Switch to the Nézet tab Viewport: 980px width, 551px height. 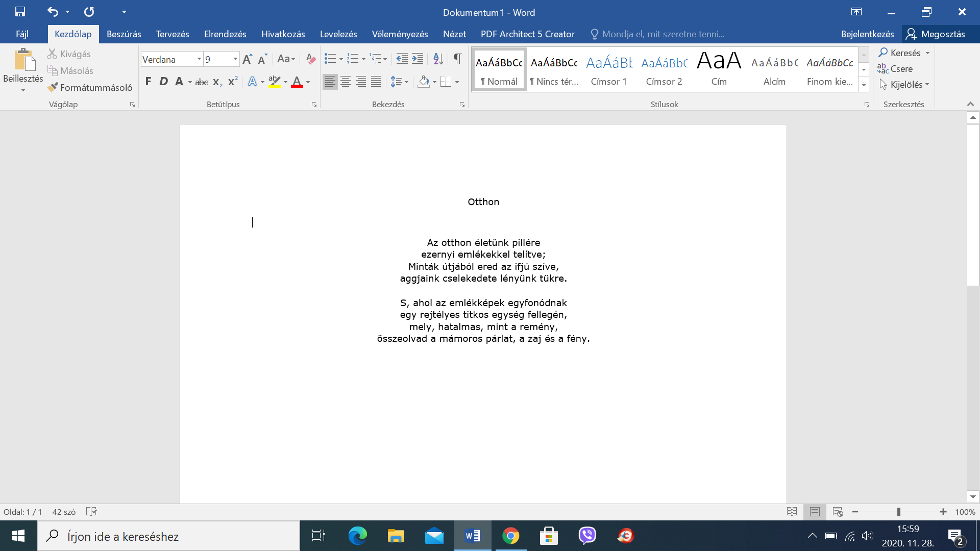point(454,34)
